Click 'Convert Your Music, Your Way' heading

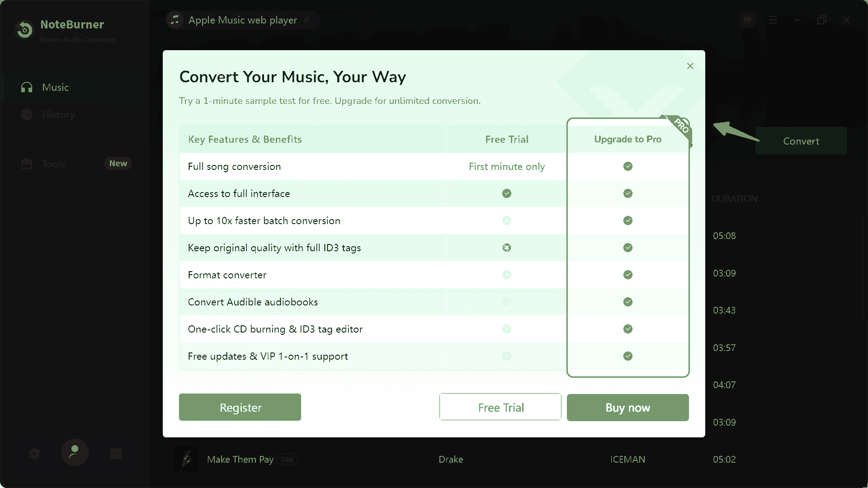[292, 77]
